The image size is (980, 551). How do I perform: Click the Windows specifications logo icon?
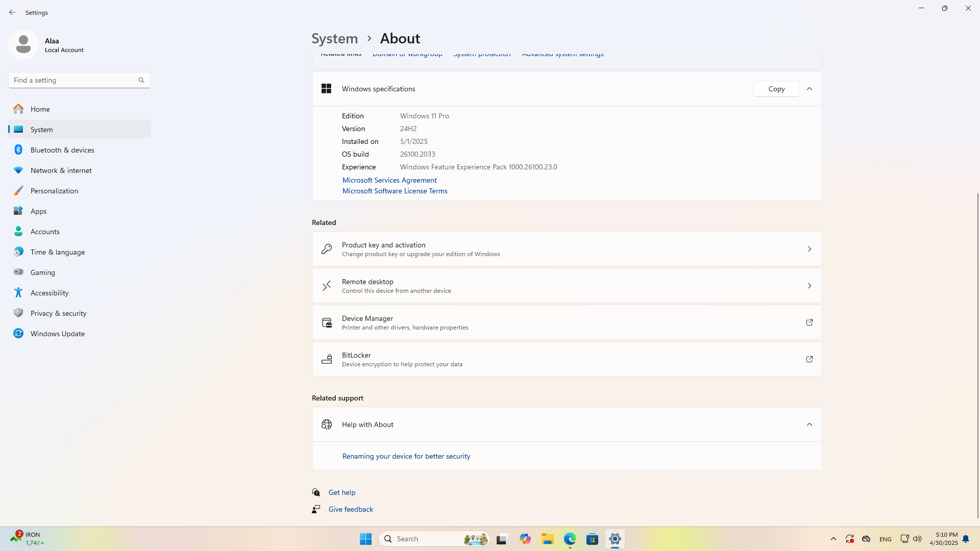point(327,89)
